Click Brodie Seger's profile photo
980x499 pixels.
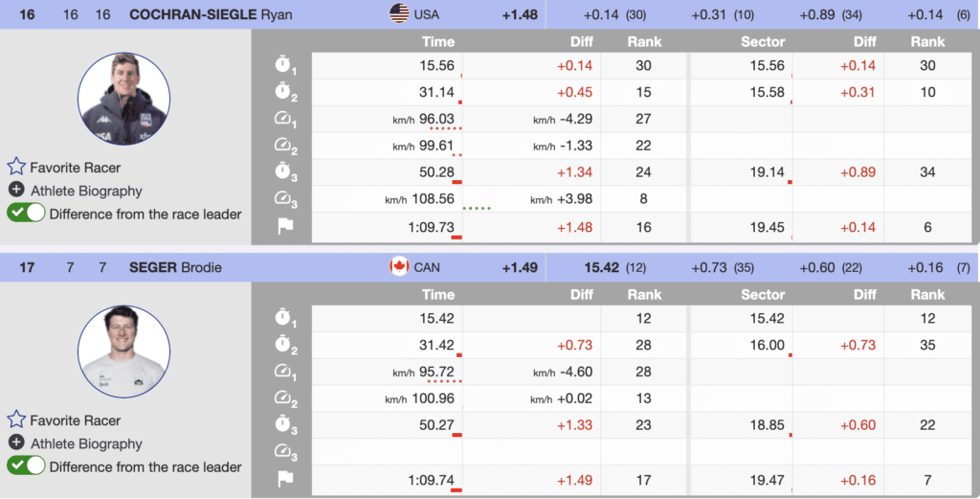pyautogui.click(x=124, y=352)
